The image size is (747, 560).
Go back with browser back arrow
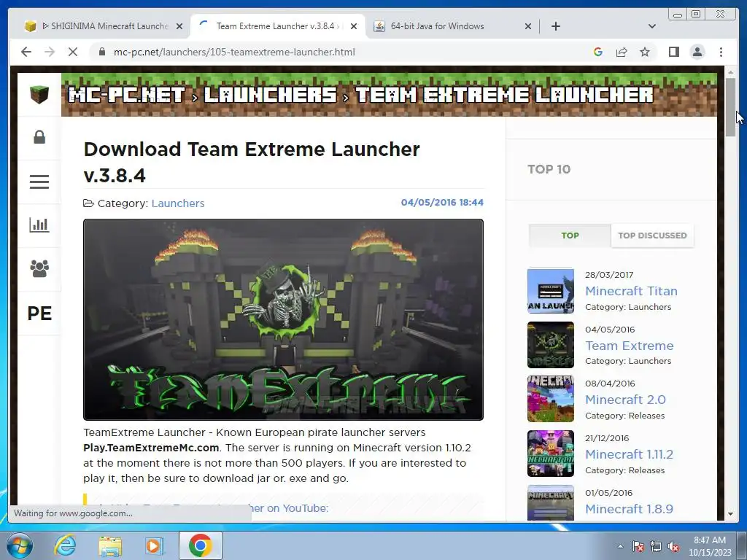[26, 52]
